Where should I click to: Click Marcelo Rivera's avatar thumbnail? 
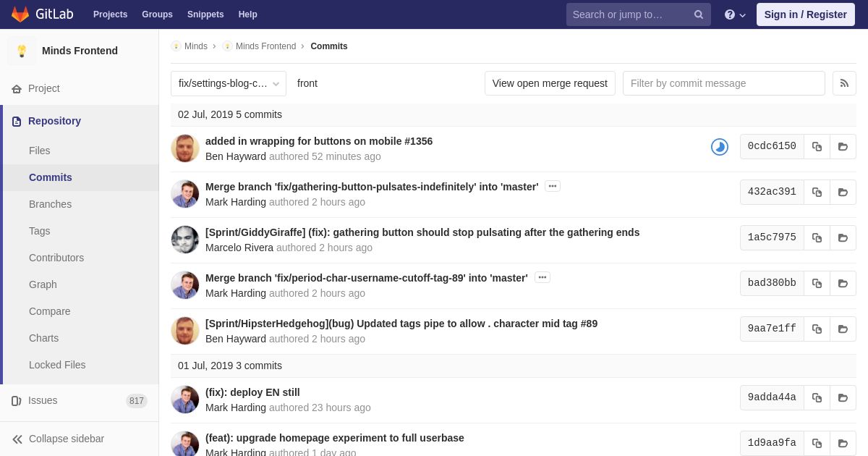pyautogui.click(x=185, y=240)
